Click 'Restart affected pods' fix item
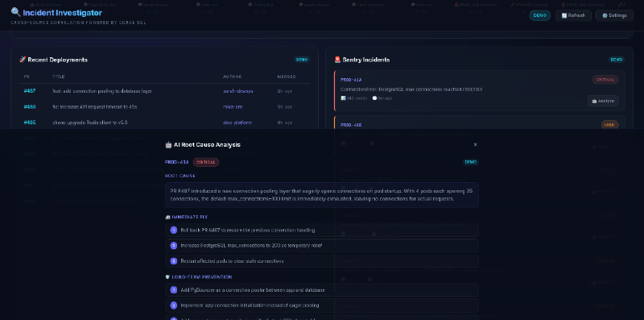This screenshot has height=320, width=644. (322, 261)
